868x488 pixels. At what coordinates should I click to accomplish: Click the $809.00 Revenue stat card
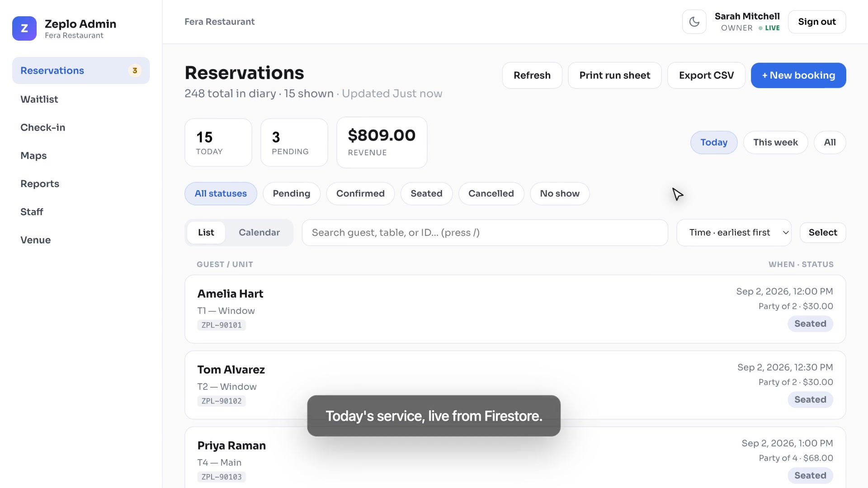[x=382, y=143]
